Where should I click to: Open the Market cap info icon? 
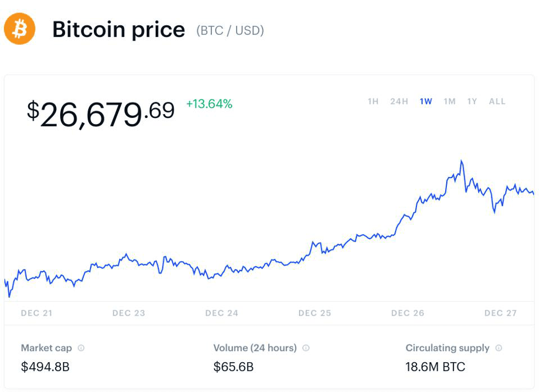(81, 348)
